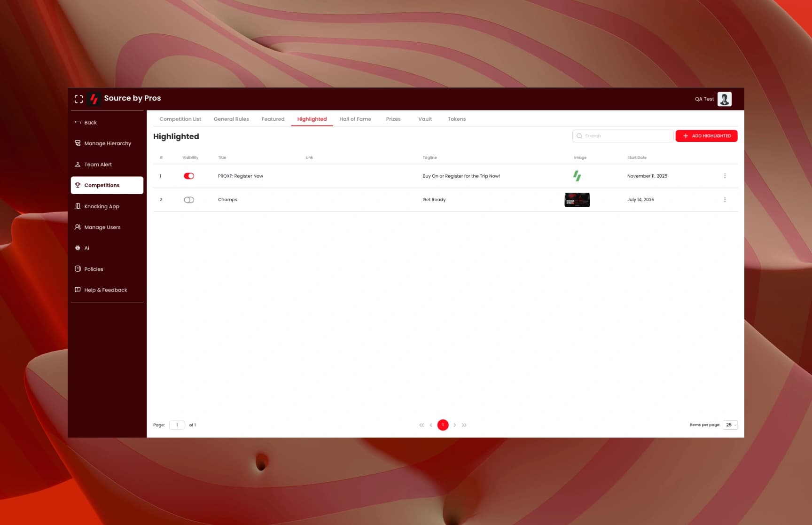
Task: Click the Tagline column header
Action: point(429,157)
